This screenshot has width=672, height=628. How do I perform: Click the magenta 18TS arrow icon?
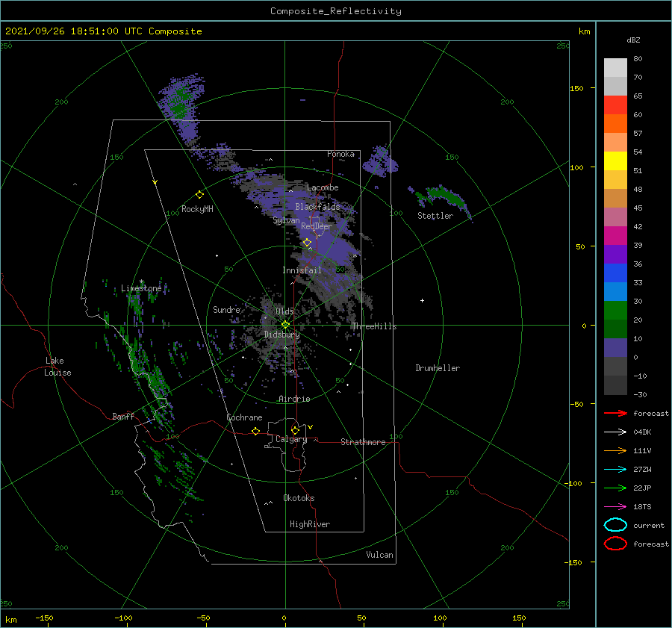(615, 507)
